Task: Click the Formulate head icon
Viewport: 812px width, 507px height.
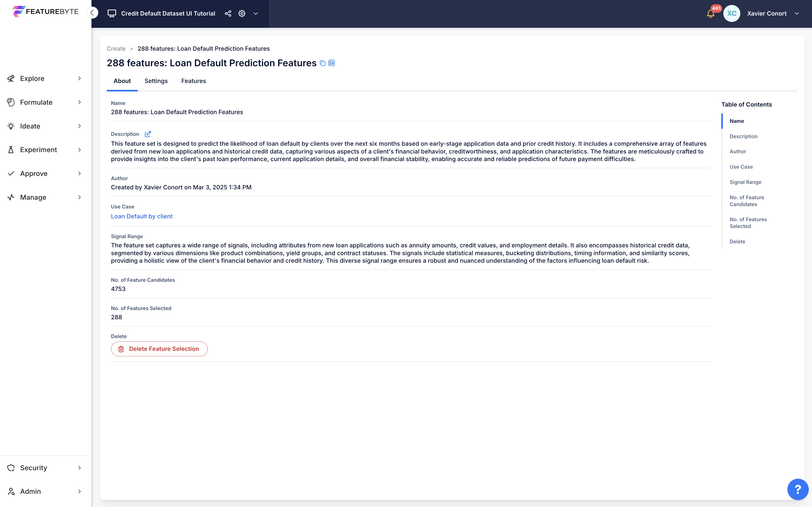Action: [x=11, y=102]
